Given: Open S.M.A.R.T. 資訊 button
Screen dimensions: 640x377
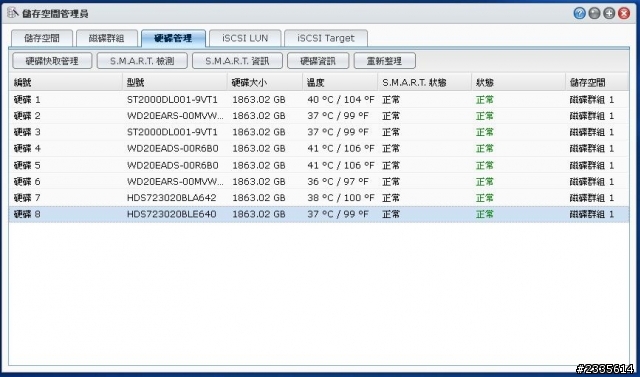Looking at the screenshot, I should [x=237, y=61].
